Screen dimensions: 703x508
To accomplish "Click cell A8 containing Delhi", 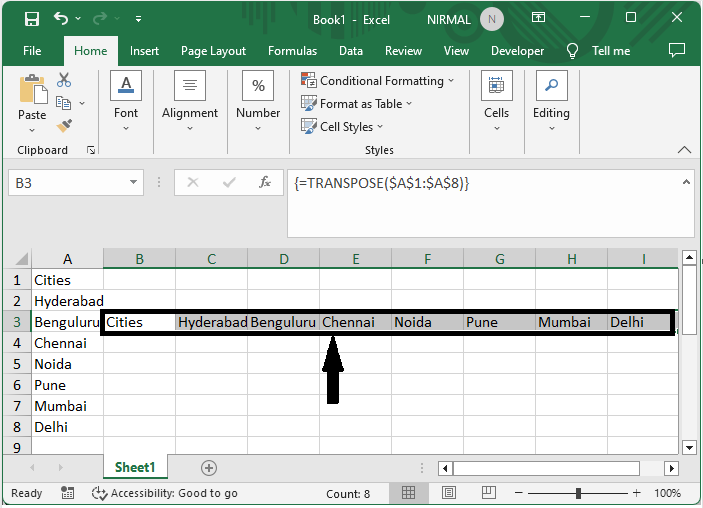I will pyautogui.click(x=67, y=427).
